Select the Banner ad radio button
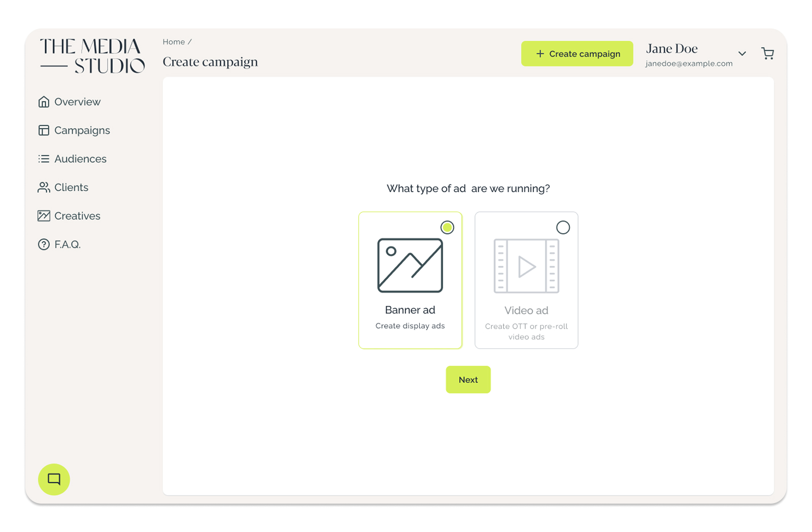This screenshot has height=532, width=812. [x=447, y=227]
